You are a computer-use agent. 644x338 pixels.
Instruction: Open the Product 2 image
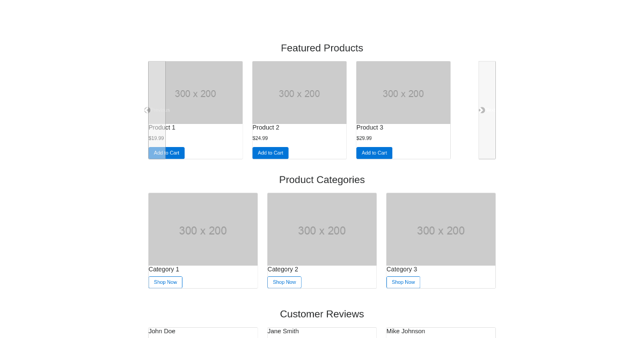coord(299,92)
